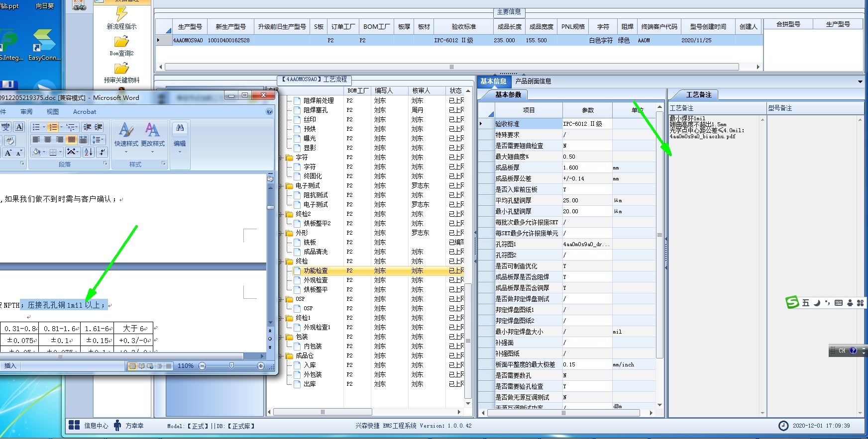Open the Bom查询2 folder icon
Screen dimensions: 868x439
(121, 42)
